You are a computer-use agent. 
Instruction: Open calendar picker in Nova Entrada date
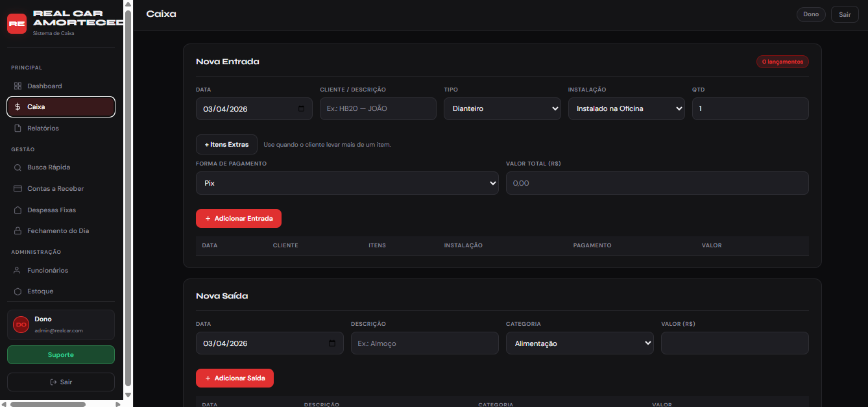point(301,109)
